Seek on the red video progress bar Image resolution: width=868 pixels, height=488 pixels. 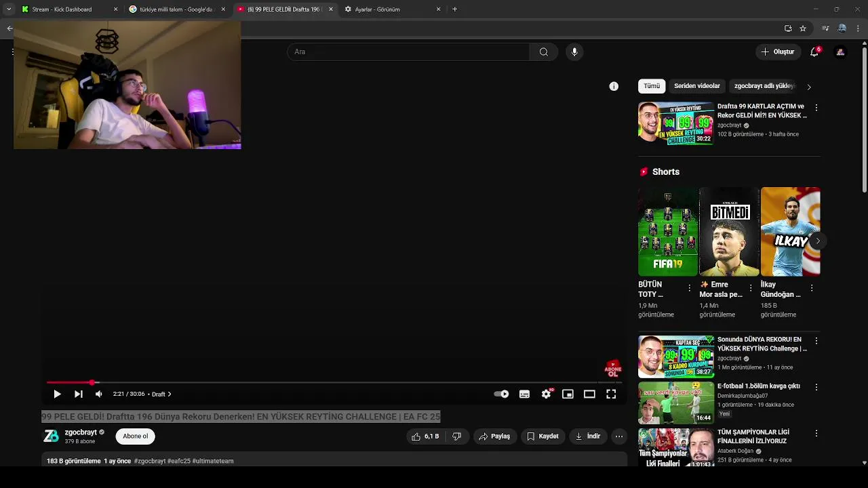tap(334, 383)
